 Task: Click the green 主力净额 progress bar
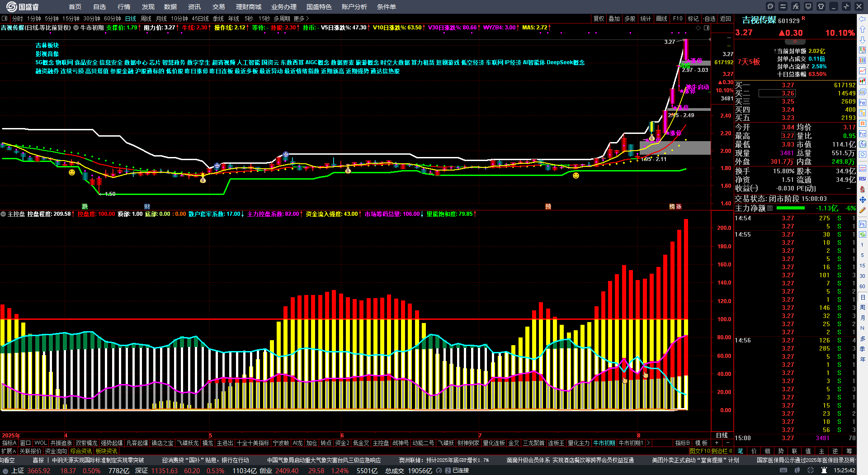click(x=790, y=208)
